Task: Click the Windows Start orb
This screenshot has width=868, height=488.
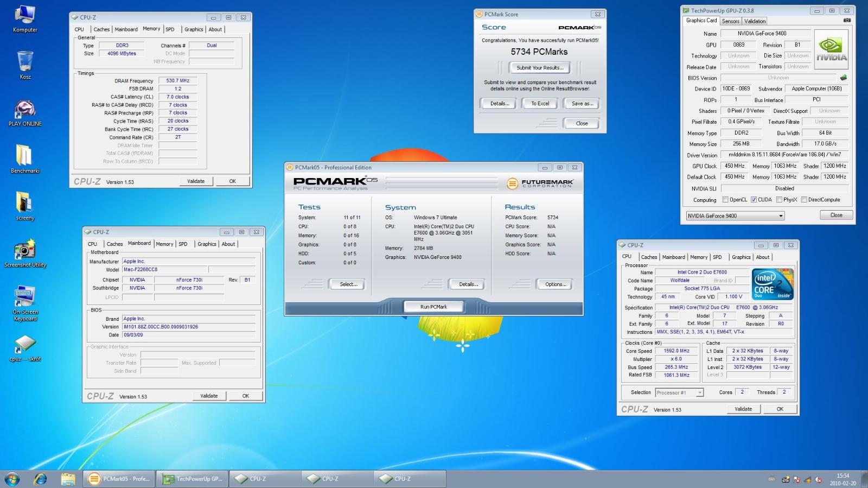Action: 12,479
